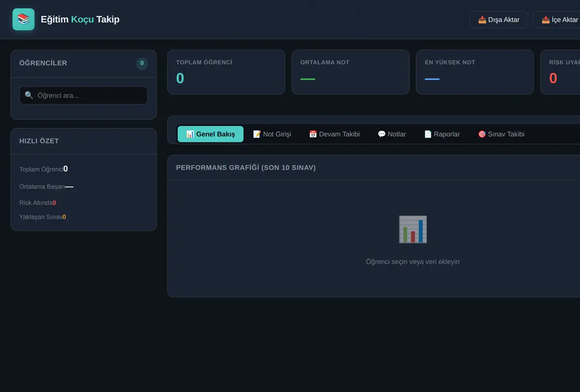Image resolution: width=580 pixels, height=392 pixels.
Task: Click the student count badge in Öğrenciler
Action: pyautogui.click(x=142, y=63)
